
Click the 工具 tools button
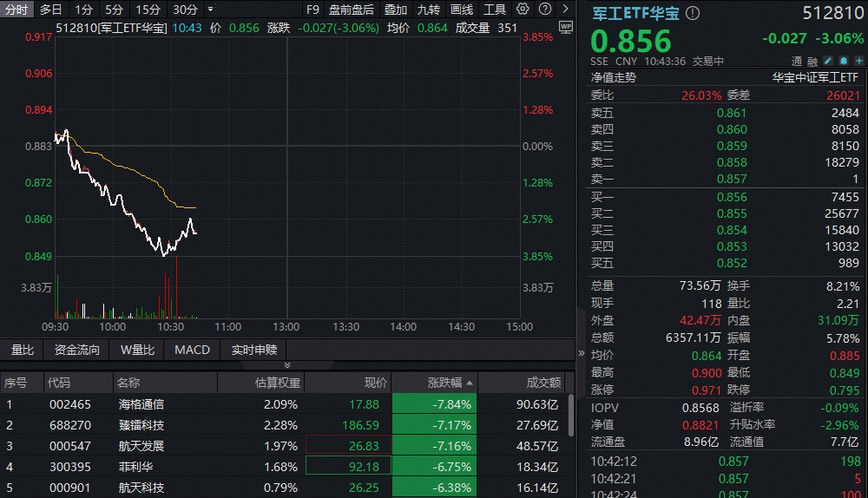click(x=495, y=10)
